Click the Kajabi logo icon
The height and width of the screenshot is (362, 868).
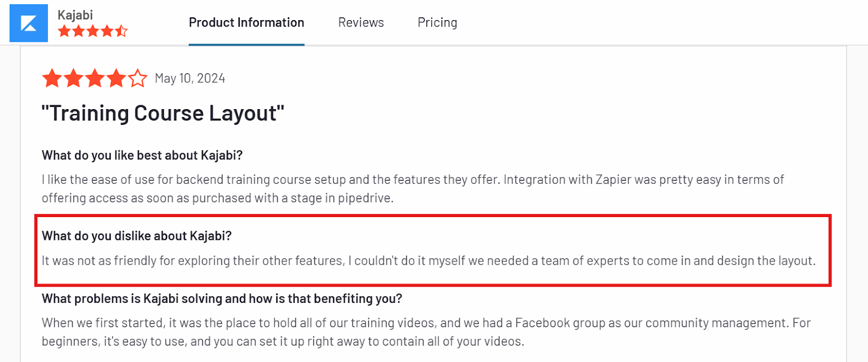tap(28, 23)
